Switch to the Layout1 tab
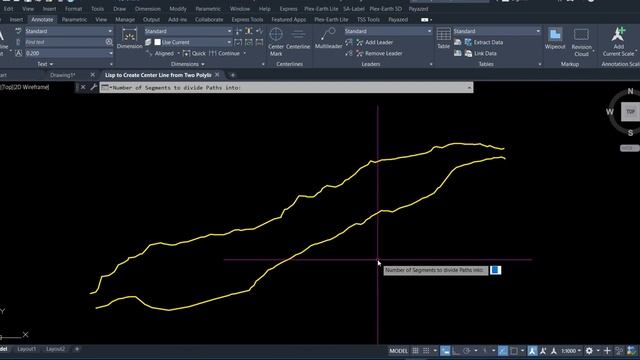This screenshot has height=360, width=640. [x=27, y=349]
